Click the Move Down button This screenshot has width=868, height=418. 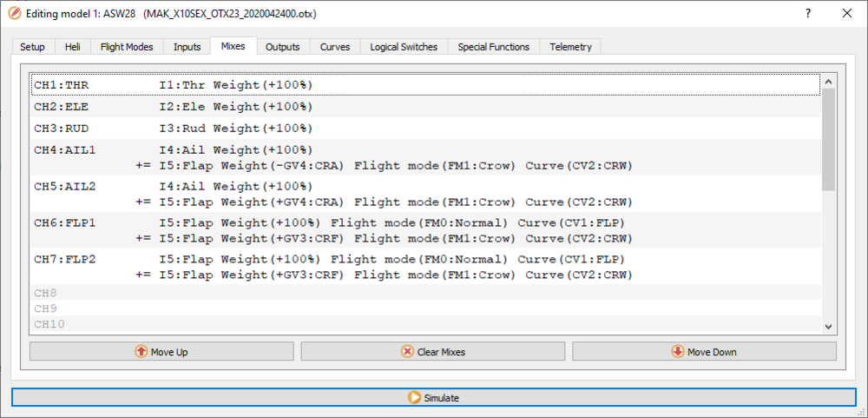pos(704,351)
